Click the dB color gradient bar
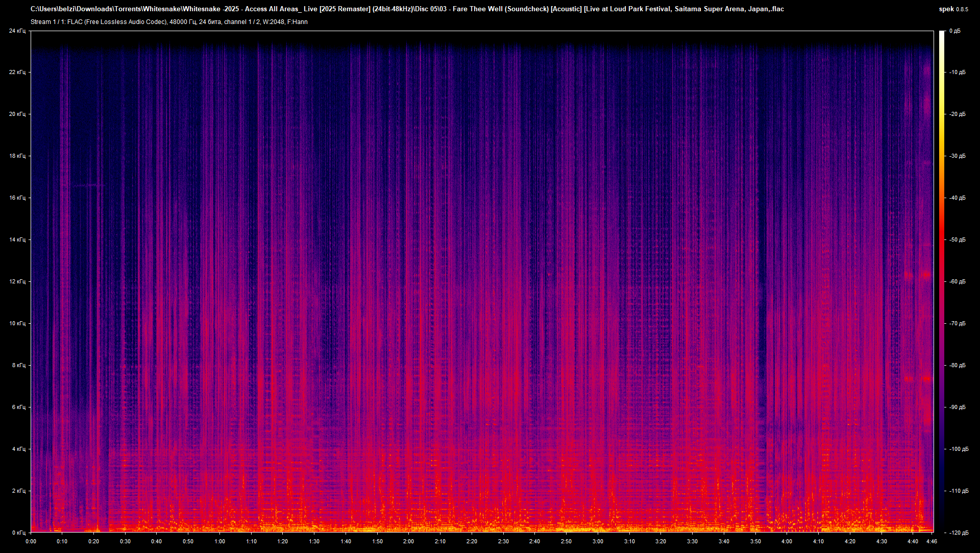Viewport: 980px width, 553px height. [942, 281]
